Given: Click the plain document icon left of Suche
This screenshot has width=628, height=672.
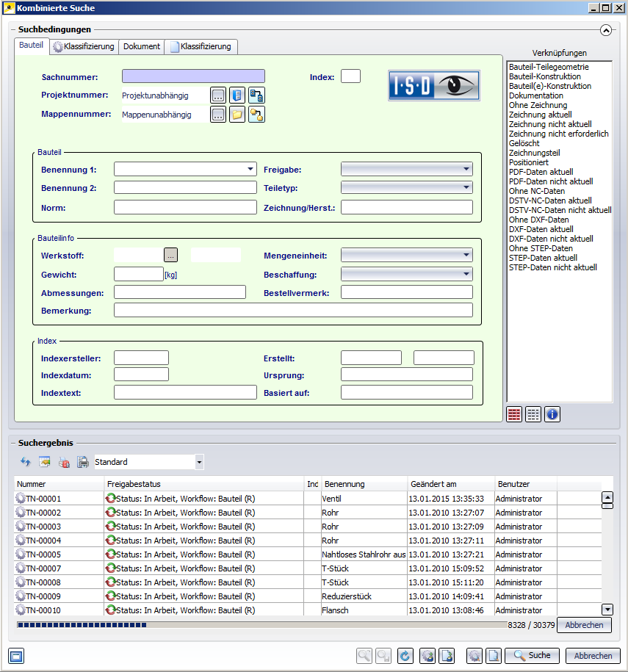Looking at the screenshot, I should 494,656.
